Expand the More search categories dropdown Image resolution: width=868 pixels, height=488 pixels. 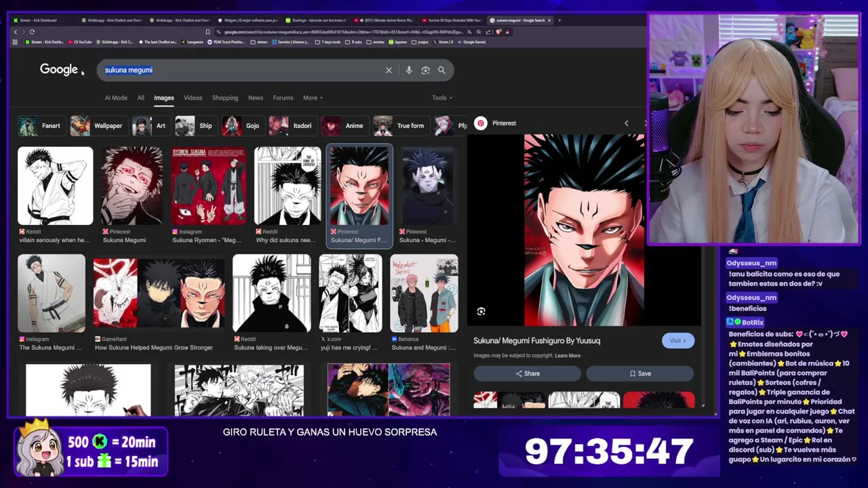click(x=313, y=98)
